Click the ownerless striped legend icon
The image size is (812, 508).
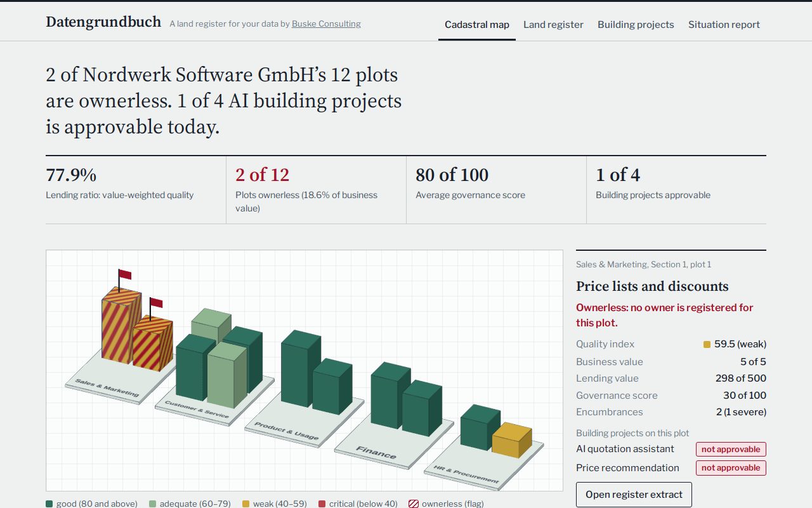click(x=414, y=504)
